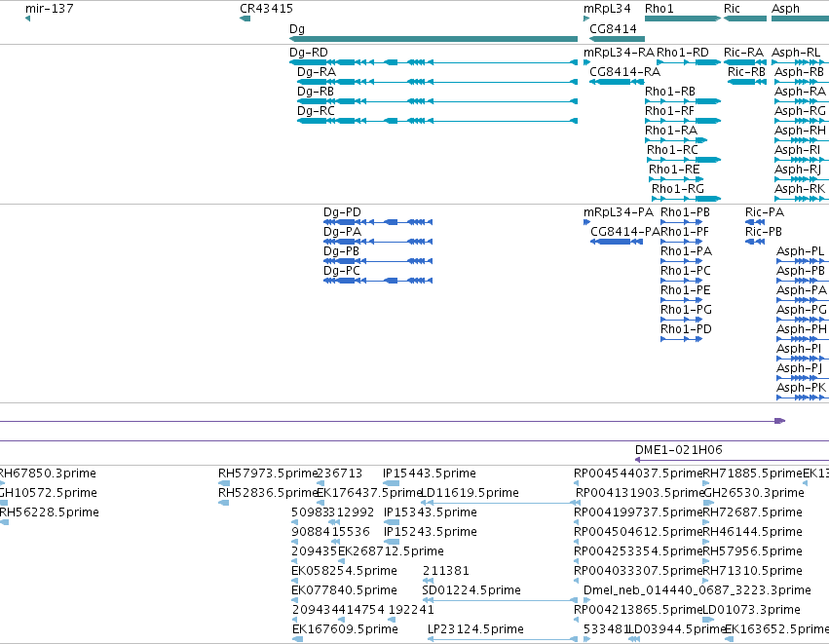Select the CG8414-PA protein

tap(617, 242)
